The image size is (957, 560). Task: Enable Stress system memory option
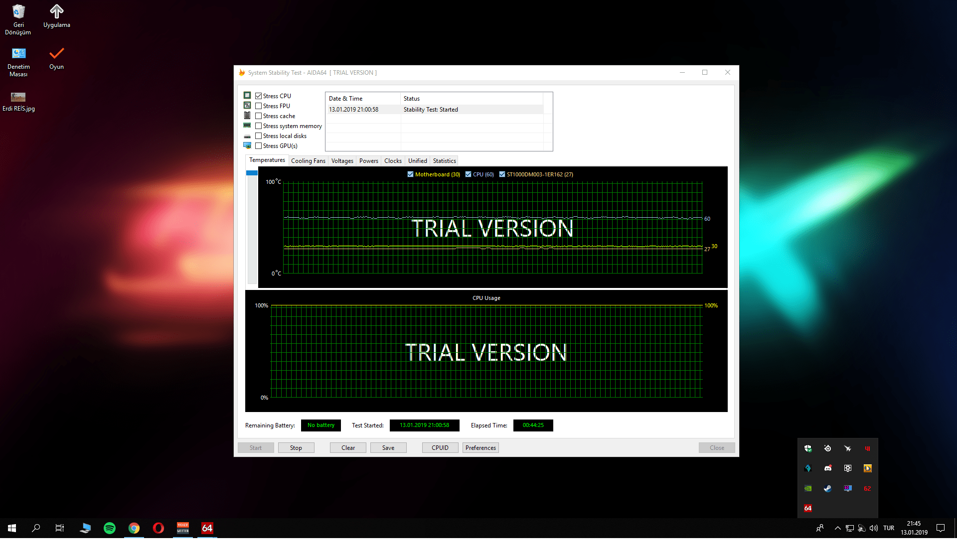click(258, 126)
